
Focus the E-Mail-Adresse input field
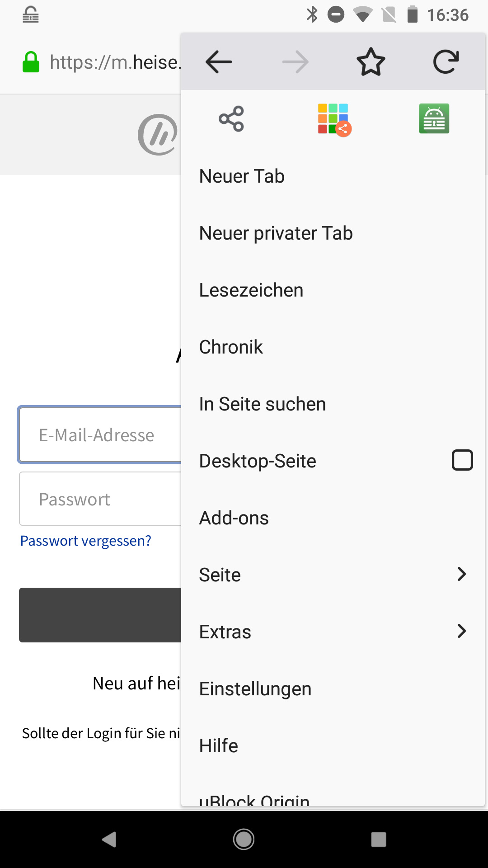[x=100, y=435]
